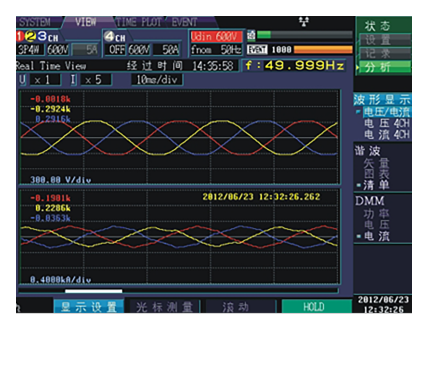Click the EVENT counter icon
Image resolution: width=428 pixels, height=390 pixels.
coord(257,50)
